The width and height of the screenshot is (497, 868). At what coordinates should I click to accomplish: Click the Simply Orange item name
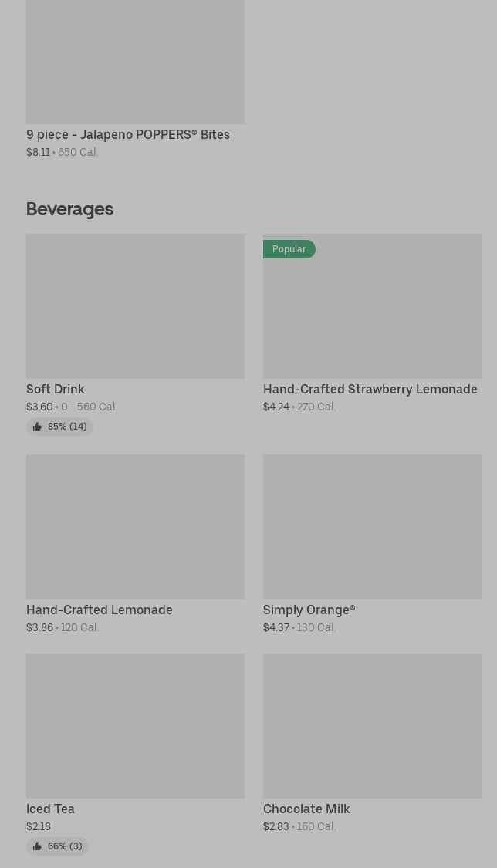pyautogui.click(x=309, y=610)
